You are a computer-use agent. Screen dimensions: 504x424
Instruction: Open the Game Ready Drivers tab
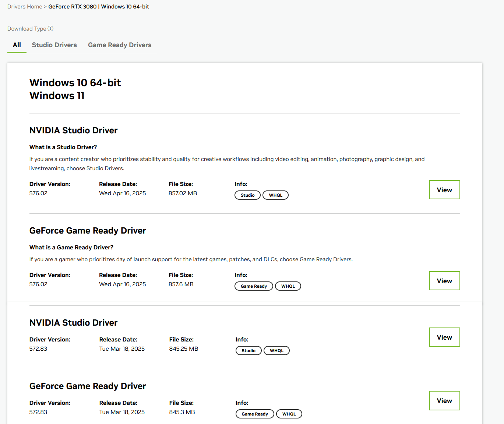click(120, 45)
